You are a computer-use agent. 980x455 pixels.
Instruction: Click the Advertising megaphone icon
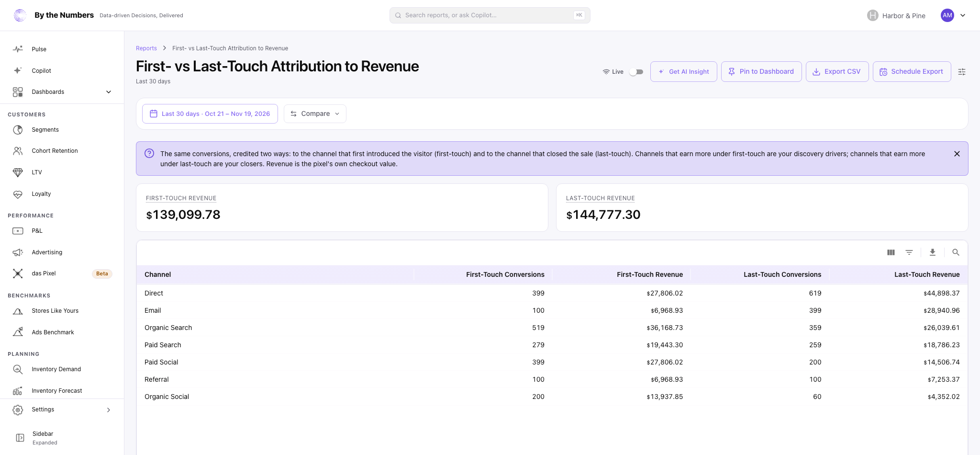18,252
